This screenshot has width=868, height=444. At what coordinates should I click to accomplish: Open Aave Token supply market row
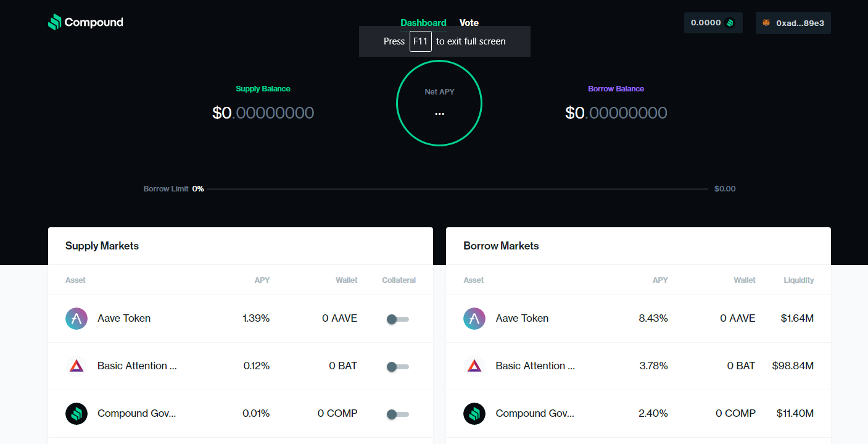(x=241, y=319)
